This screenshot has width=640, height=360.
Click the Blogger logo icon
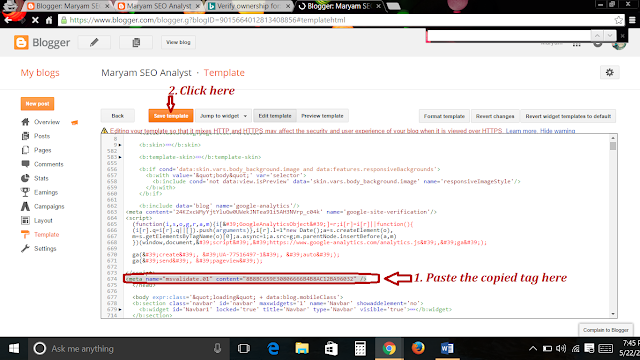coord(21,42)
